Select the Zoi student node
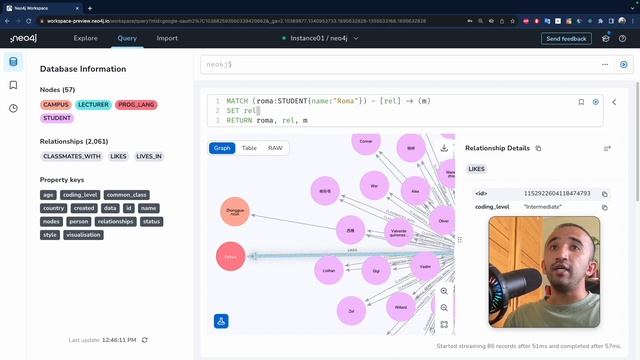 click(351, 311)
